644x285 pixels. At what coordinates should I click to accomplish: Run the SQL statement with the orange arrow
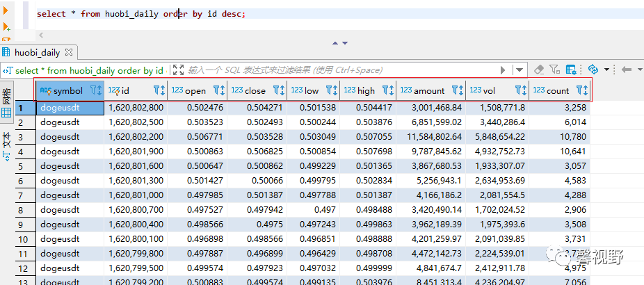pos(6,10)
